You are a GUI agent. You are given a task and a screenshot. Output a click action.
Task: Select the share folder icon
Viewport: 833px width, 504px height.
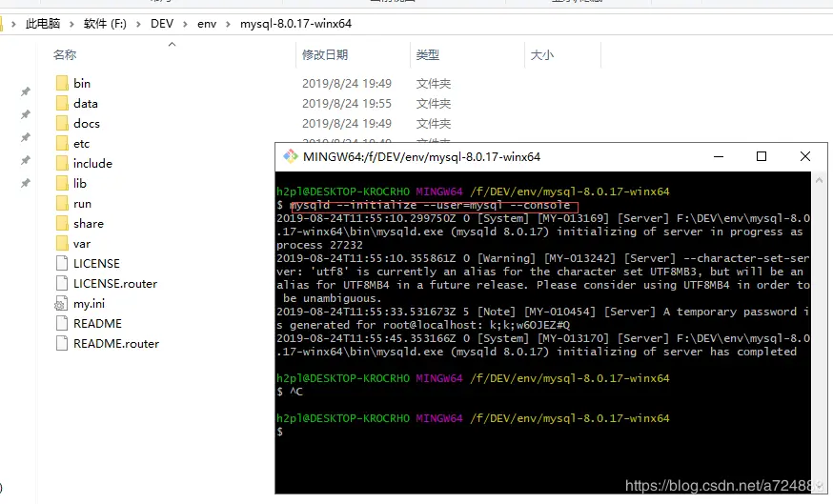[62, 223]
